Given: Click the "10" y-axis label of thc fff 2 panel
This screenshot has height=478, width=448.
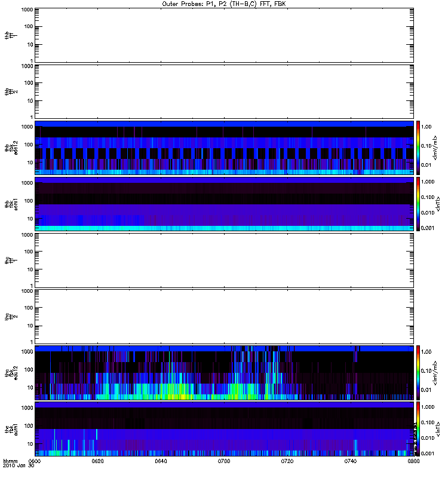Looking at the screenshot, I should 30,326.
